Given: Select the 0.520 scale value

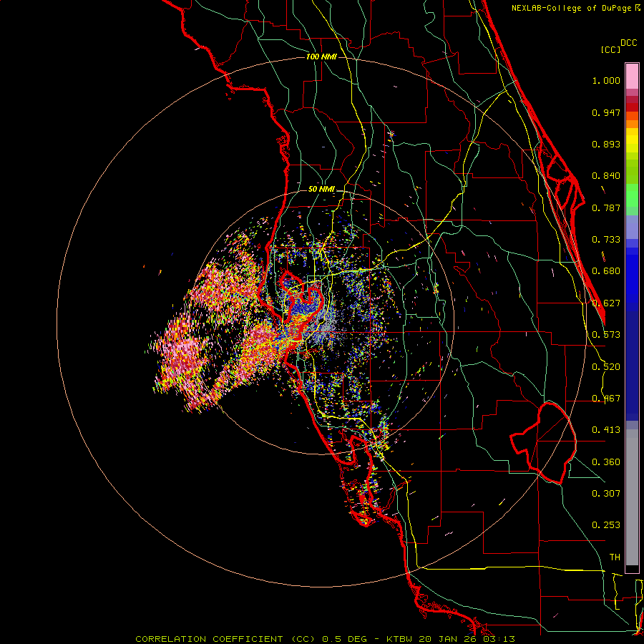Looking at the screenshot, I should coord(606,367).
